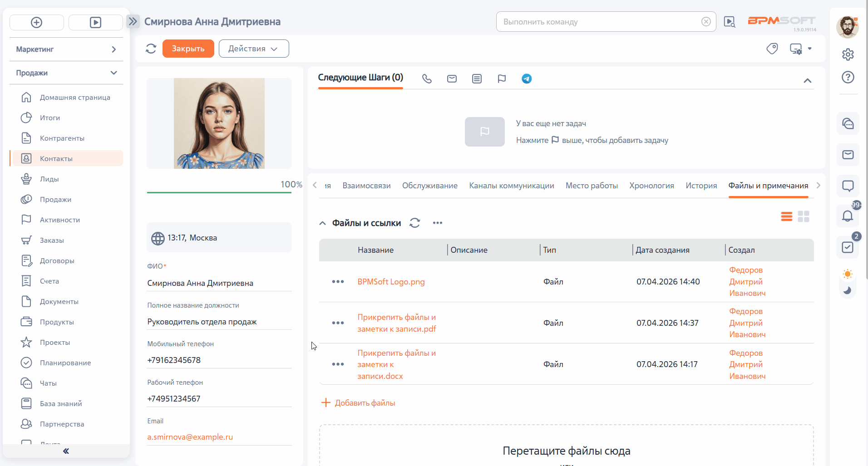Open the settings gear icon
The image size is (868, 466).
848,54
